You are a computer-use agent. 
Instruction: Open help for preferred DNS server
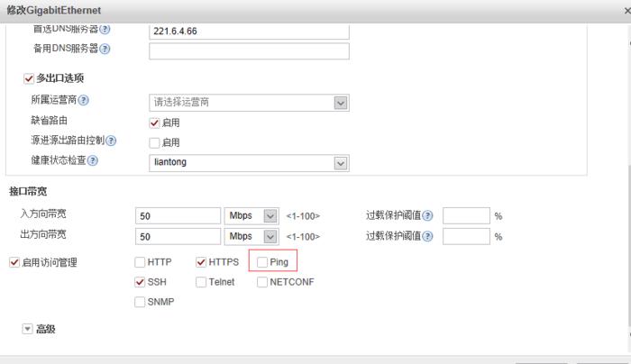point(105,29)
